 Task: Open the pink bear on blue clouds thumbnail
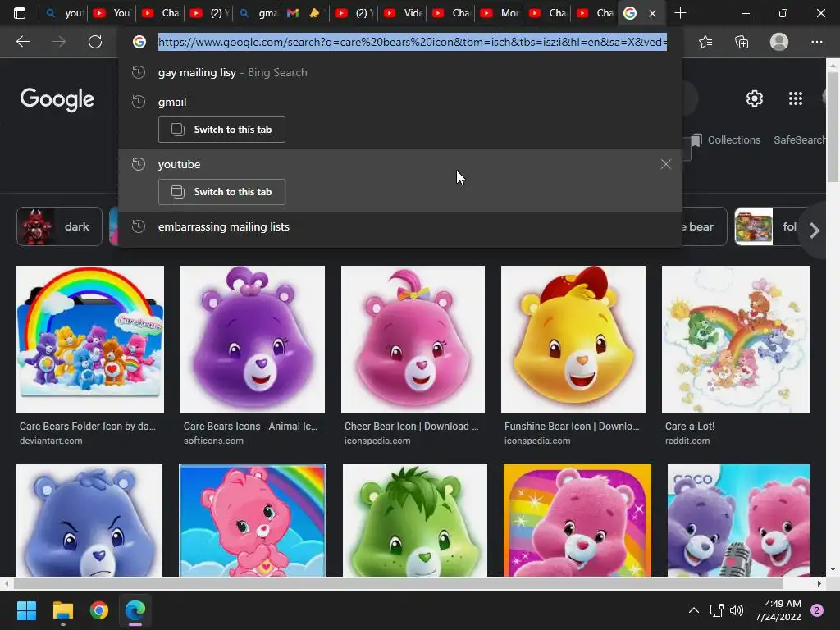tap(253, 521)
